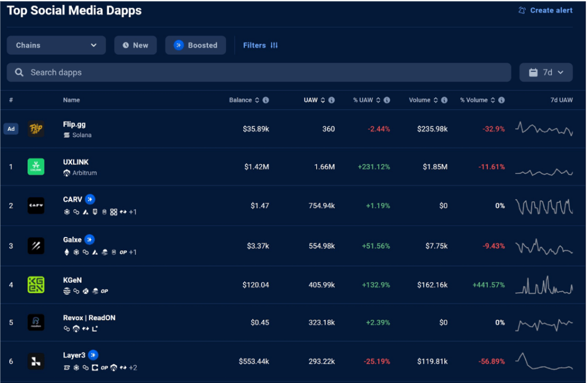Click the alert bell icon

click(522, 10)
